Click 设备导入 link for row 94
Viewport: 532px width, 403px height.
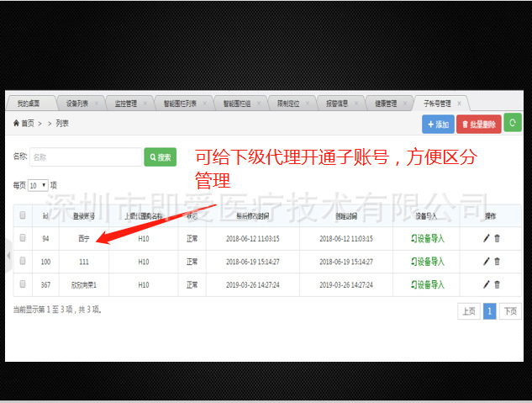[428, 239]
